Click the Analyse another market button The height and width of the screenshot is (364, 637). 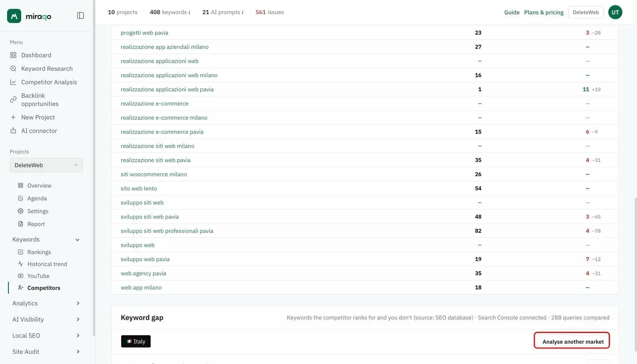[572, 341]
